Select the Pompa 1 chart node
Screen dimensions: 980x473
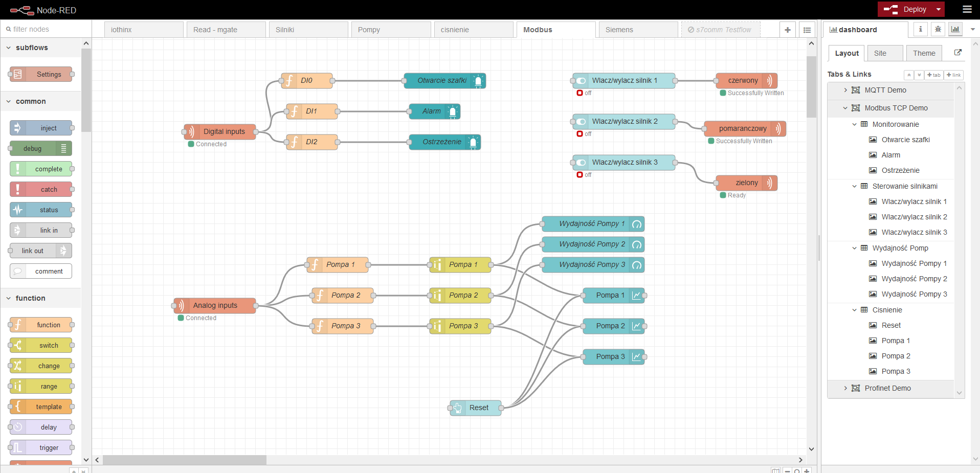coord(613,295)
